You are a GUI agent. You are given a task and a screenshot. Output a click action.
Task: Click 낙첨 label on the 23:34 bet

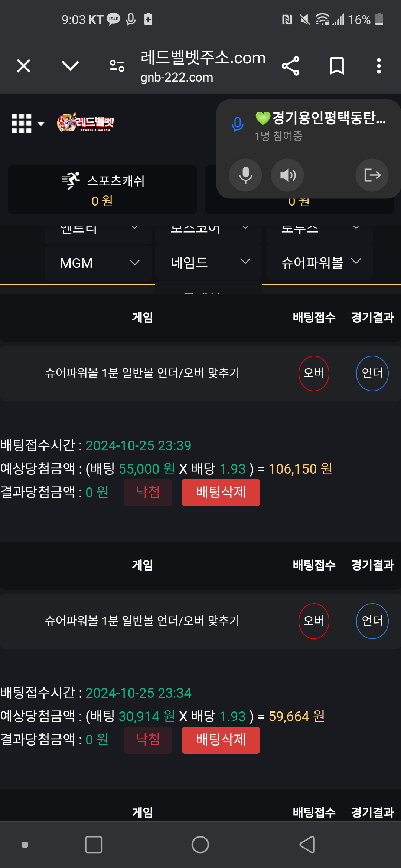148,740
